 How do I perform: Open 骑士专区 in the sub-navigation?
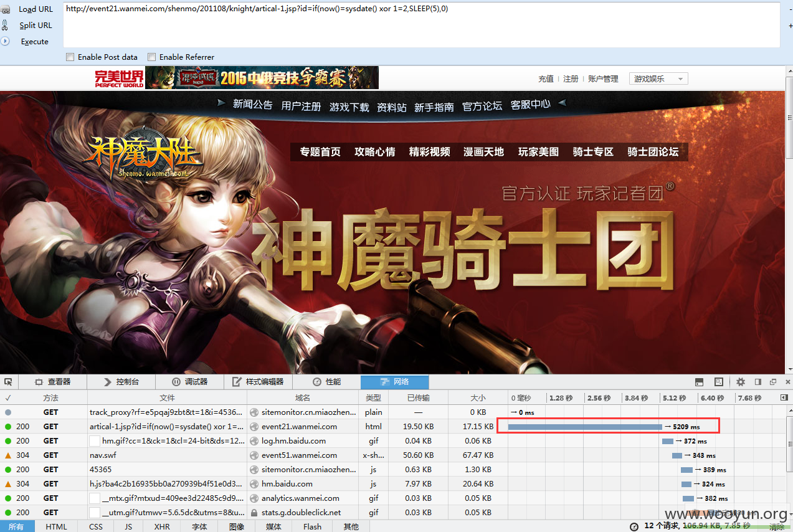(594, 152)
